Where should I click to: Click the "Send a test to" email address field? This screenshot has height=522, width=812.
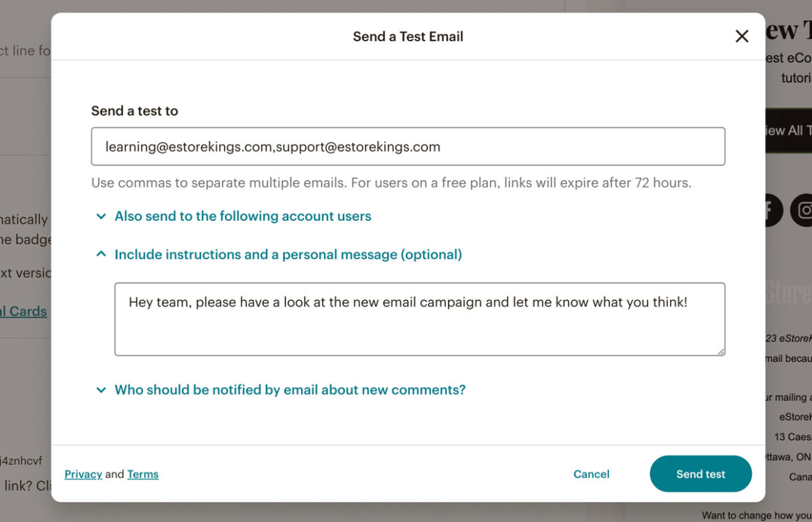click(408, 146)
